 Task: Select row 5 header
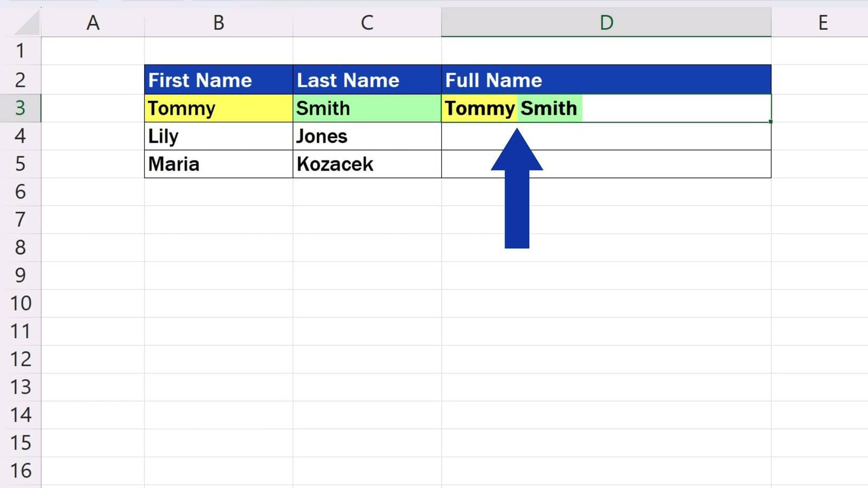(20, 164)
